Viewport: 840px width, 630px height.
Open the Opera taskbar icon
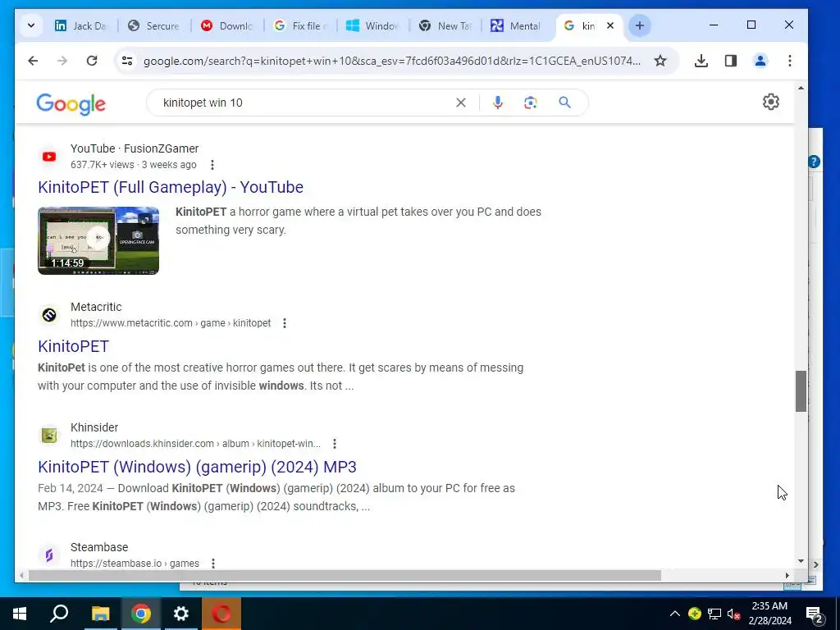[221, 614]
